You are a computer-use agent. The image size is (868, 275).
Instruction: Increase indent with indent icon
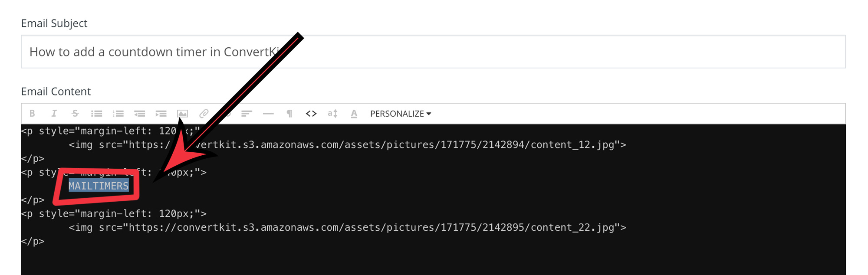click(161, 114)
